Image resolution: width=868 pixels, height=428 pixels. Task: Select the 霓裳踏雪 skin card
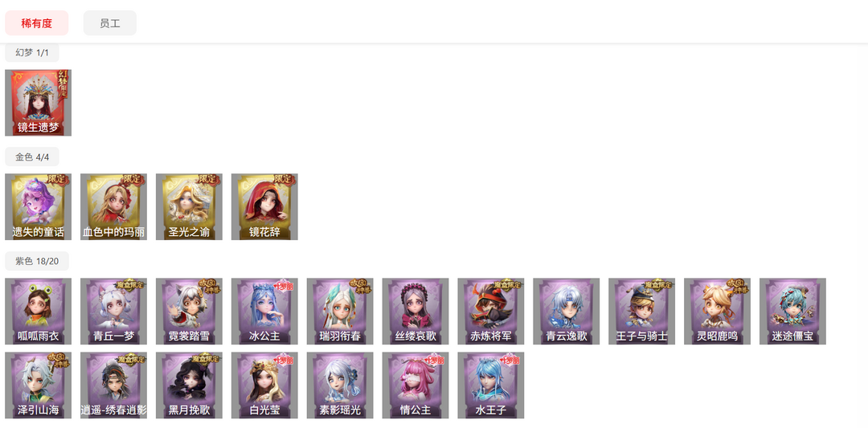pos(189,312)
